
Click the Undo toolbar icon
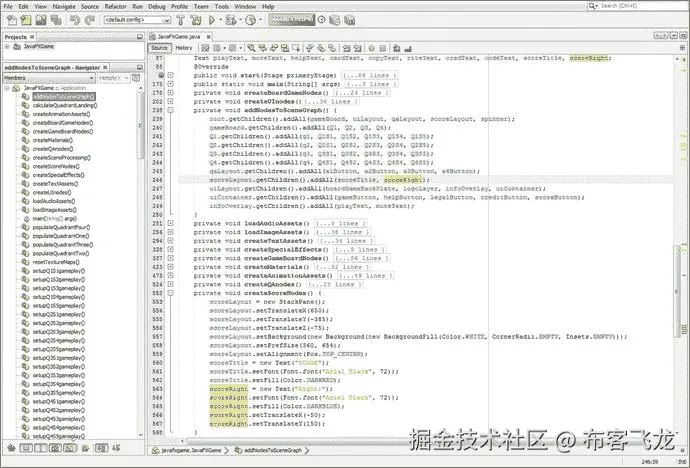[x=75, y=20]
